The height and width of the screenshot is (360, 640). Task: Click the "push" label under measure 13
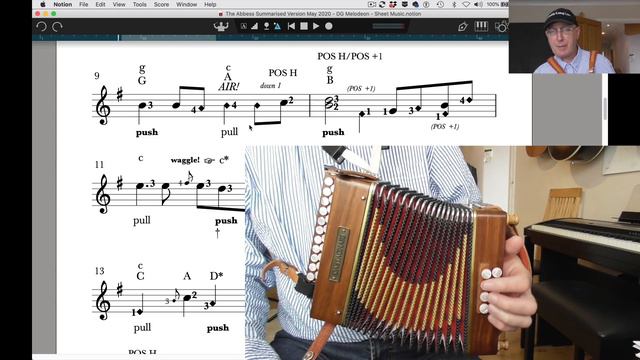218,328
